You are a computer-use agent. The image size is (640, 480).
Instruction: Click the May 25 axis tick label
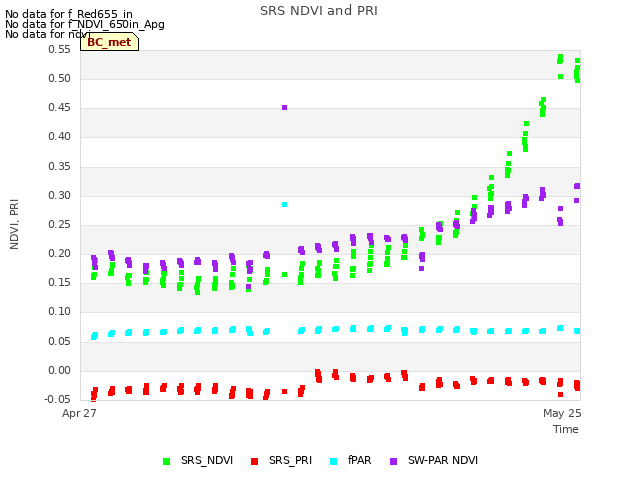pyautogui.click(x=562, y=413)
